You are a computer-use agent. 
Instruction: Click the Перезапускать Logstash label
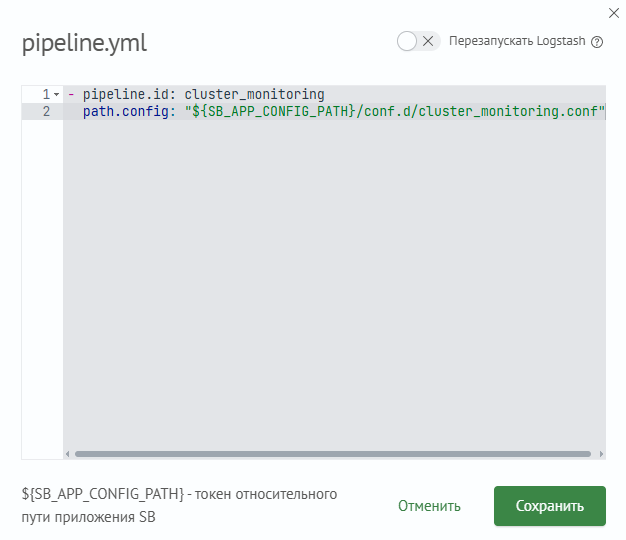coord(517,41)
